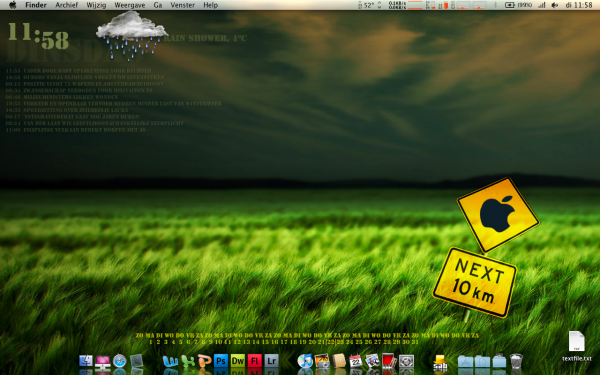This screenshot has height=375, width=600.
Task: Select the textfile.txt icon on the desktop
Action: (576, 346)
